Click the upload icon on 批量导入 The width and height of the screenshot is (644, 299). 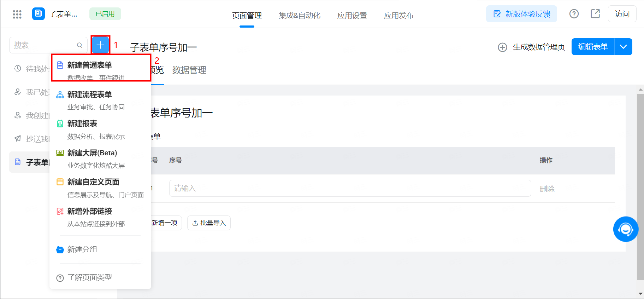[195, 223]
